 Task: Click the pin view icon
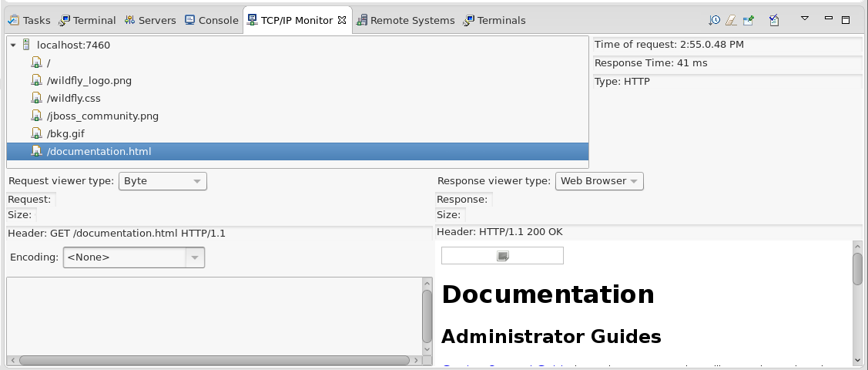pos(748,20)
